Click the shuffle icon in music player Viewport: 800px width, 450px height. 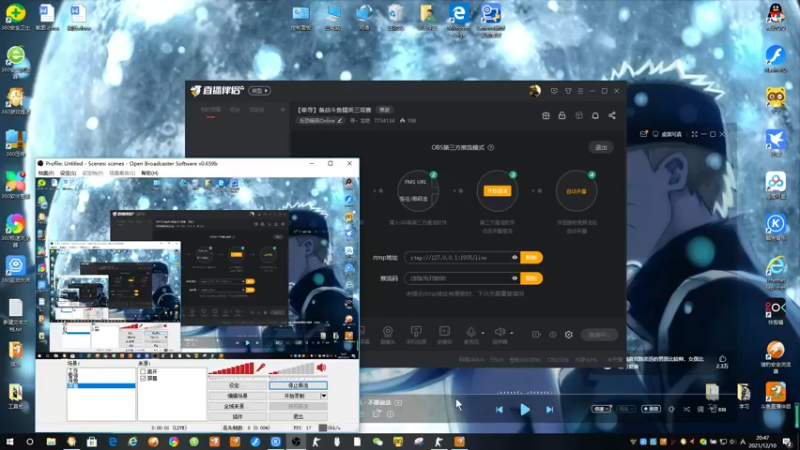pos(686,409)
